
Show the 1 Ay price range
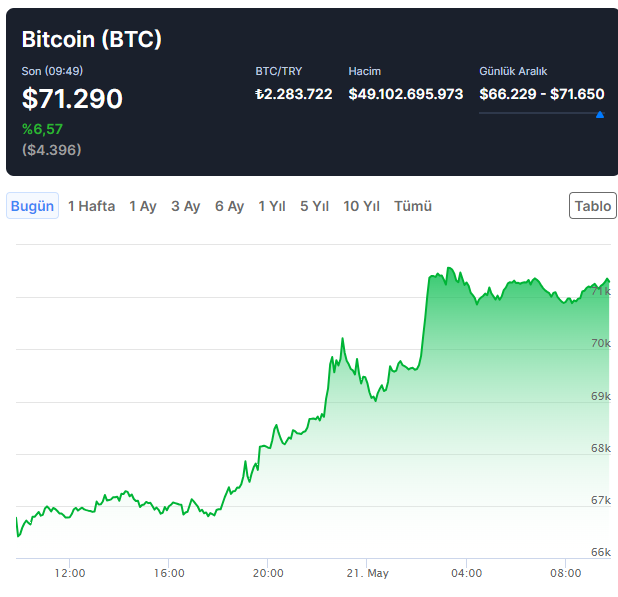[x=143, y=206]
